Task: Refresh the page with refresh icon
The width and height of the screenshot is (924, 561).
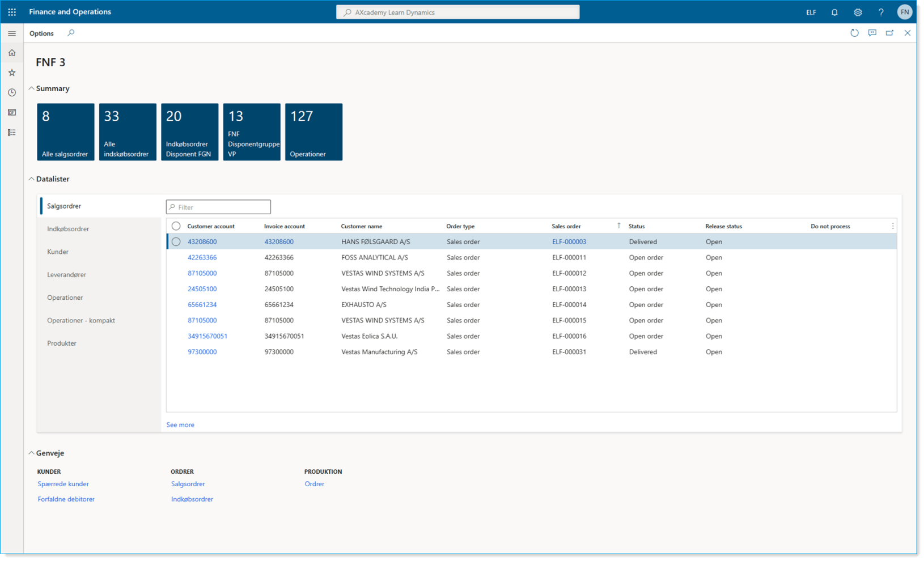Action: (x=854, y=33)
